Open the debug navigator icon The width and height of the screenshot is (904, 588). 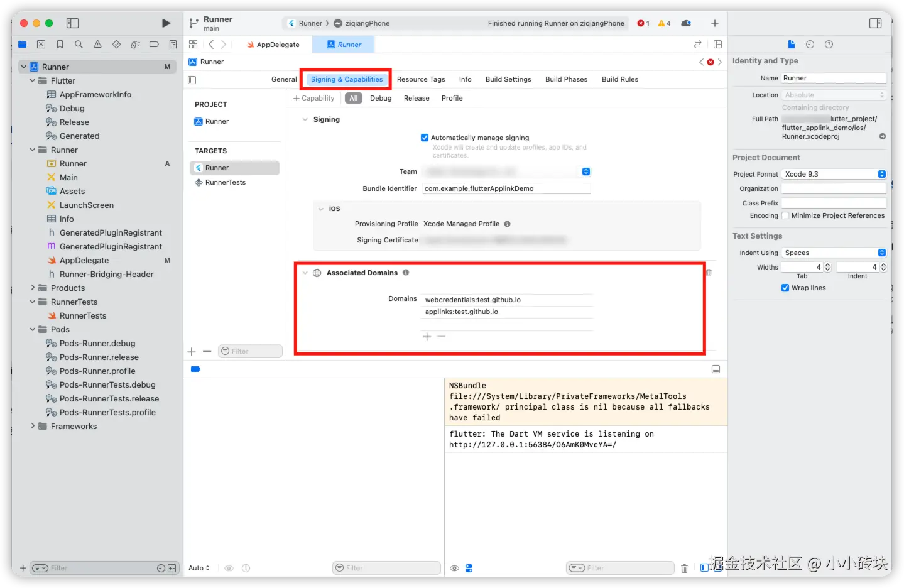[x=135, y=45]
